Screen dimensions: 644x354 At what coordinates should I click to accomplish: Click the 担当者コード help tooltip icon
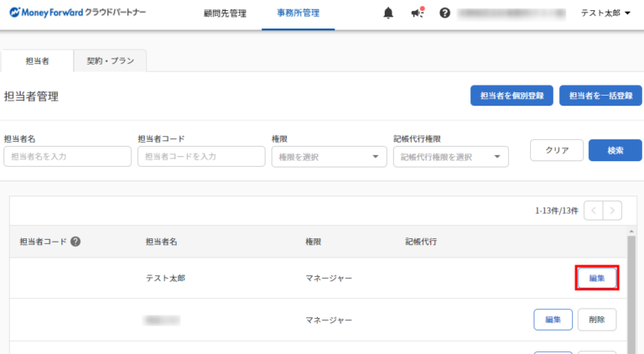[x=75, y=242]
